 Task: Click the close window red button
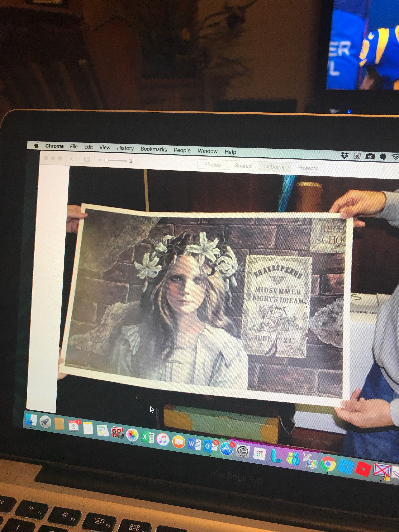(x=46, y=158)
